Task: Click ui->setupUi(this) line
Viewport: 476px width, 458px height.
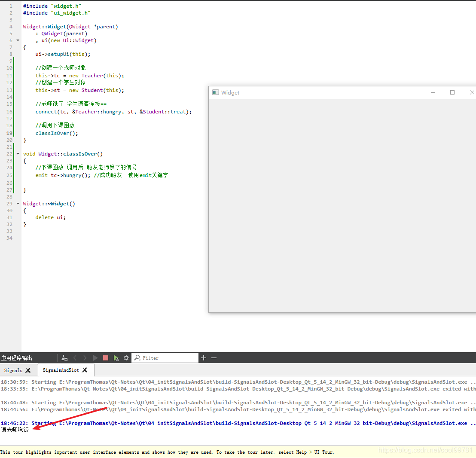Action: tap(63, 54)
